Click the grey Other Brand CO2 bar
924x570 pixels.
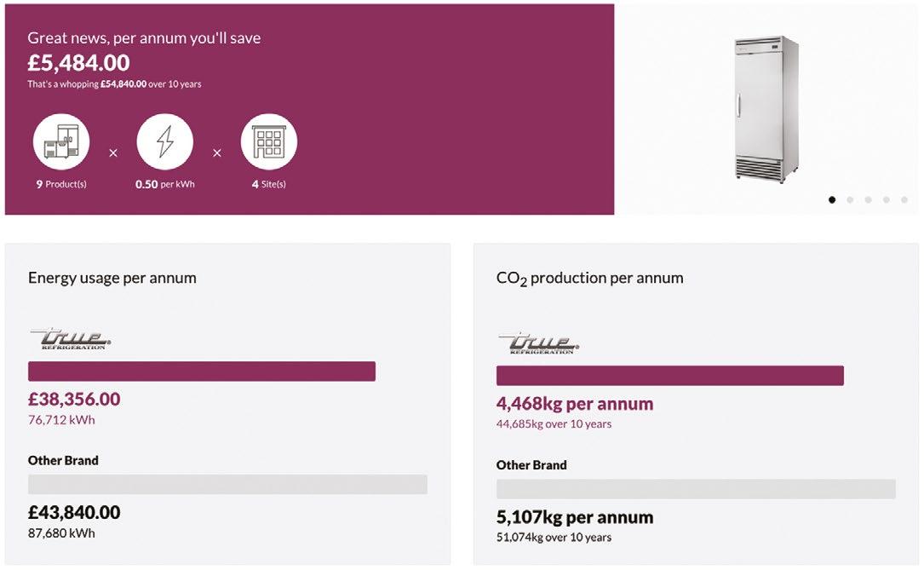click(x=696, y=489)
